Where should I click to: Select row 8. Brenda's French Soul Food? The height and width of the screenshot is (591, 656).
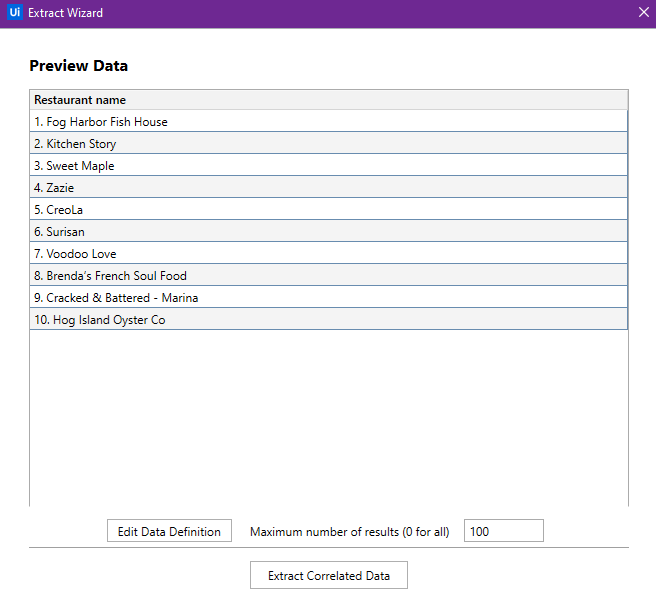tap(328, 275)
